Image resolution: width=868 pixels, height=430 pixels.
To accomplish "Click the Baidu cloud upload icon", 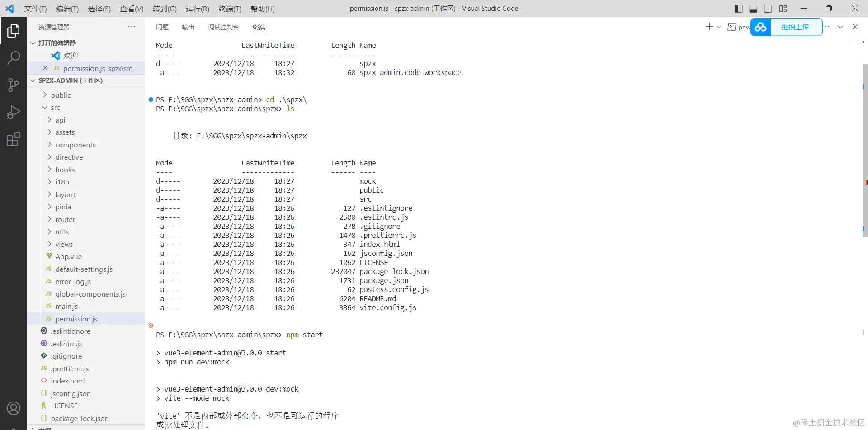I will coord(761,27).
